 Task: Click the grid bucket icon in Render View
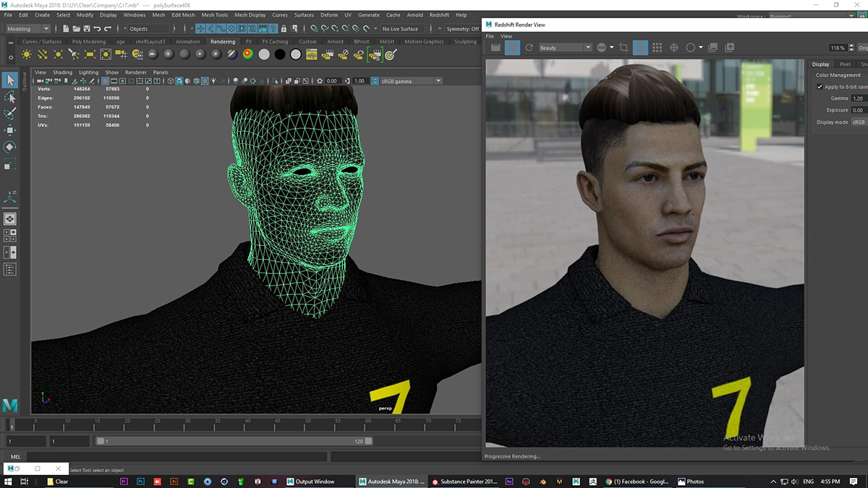tap(657, 48)
